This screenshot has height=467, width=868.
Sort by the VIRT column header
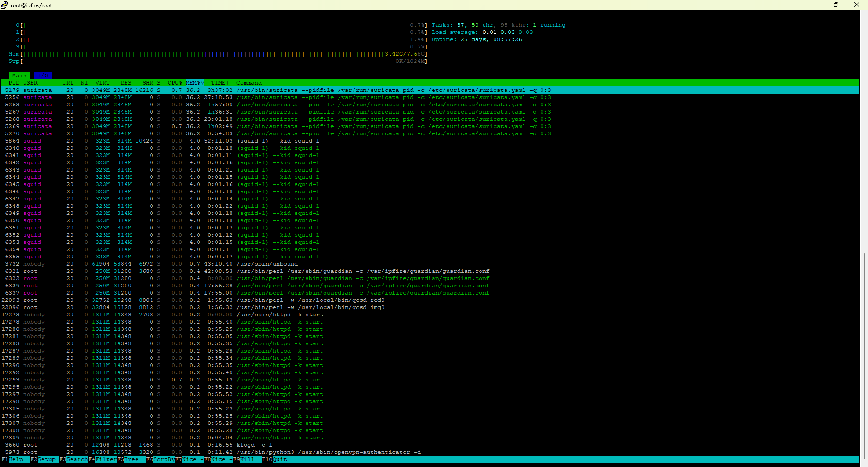103,83
